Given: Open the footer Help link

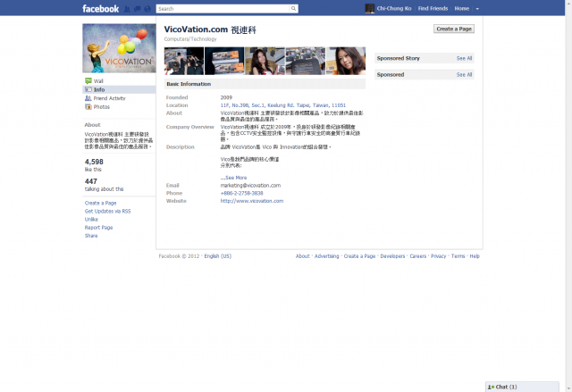Looking at the screenshot, I should click(475, 256).
